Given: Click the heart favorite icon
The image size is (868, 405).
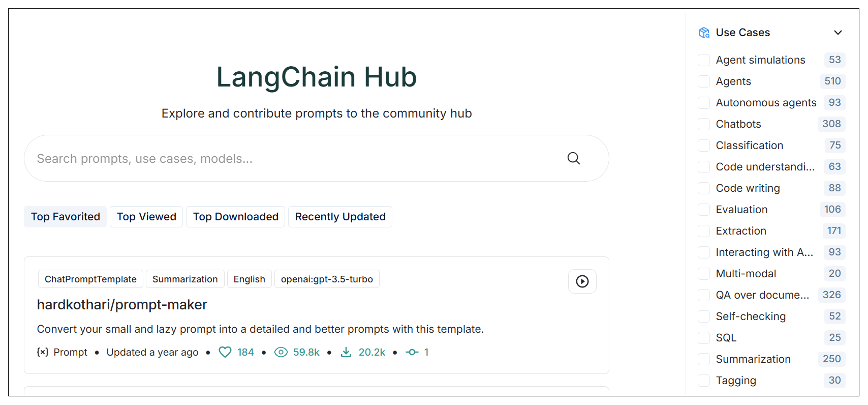Looking at the screenshot, I should 225,352.
